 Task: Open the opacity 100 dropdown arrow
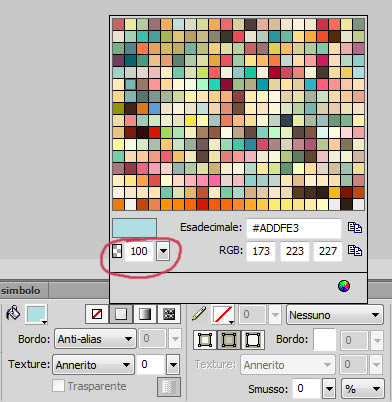pos(163,251)
